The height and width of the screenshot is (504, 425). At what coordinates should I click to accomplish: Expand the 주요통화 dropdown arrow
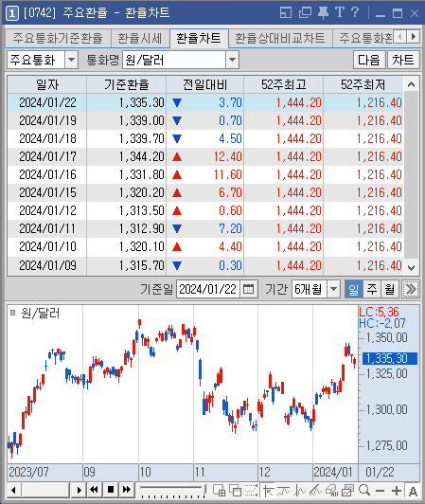(x=72, y=60)
